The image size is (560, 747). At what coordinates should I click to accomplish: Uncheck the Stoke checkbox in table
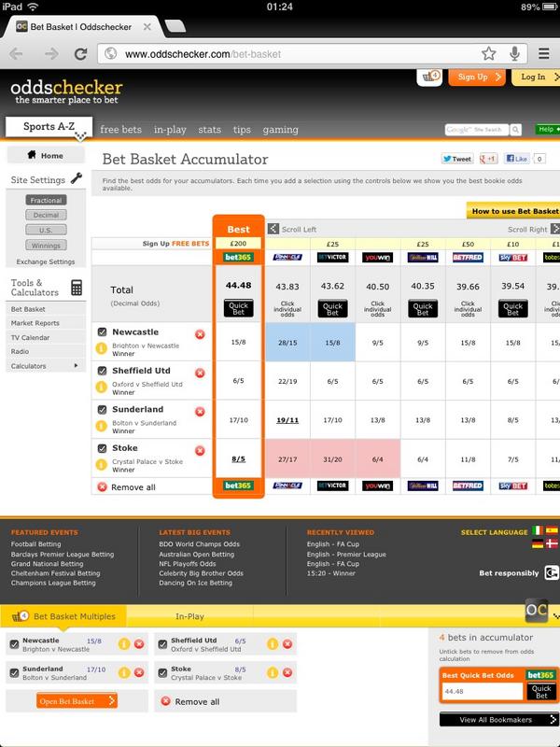click(x=102, y=448)
